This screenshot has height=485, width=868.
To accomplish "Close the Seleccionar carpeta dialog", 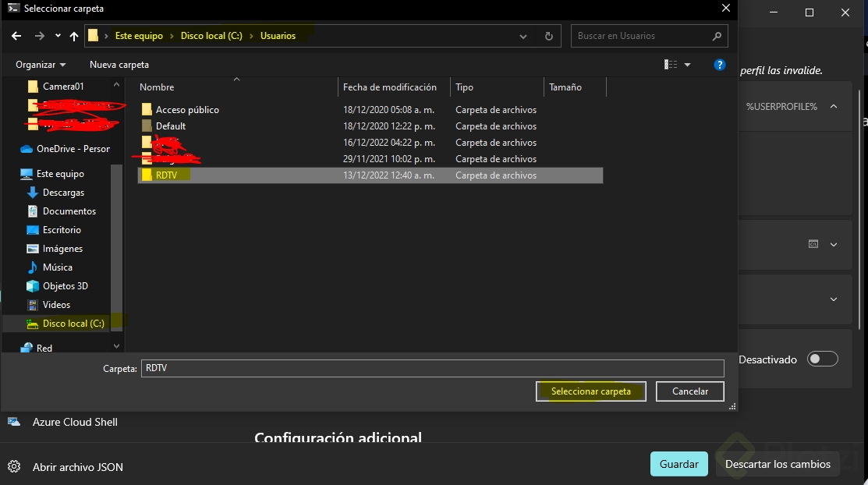I will click(726, 9).
